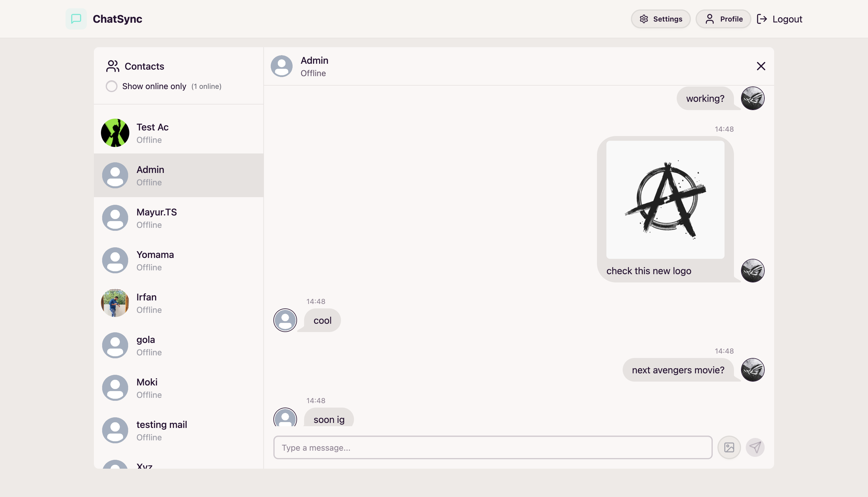Image resolution: width=868 pixels, height=497 pixels.
Task: Click the Logout arrow icon
Action: 762,19
